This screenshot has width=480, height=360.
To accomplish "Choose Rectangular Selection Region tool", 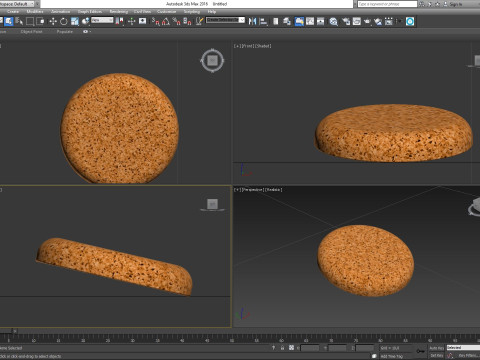I will [x=30, y=22].
